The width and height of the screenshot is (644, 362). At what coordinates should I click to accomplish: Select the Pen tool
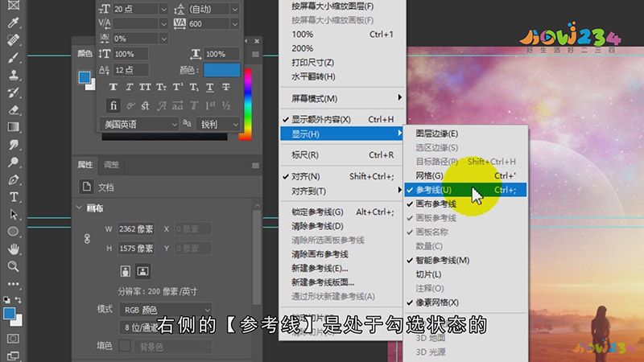(13, 179)
